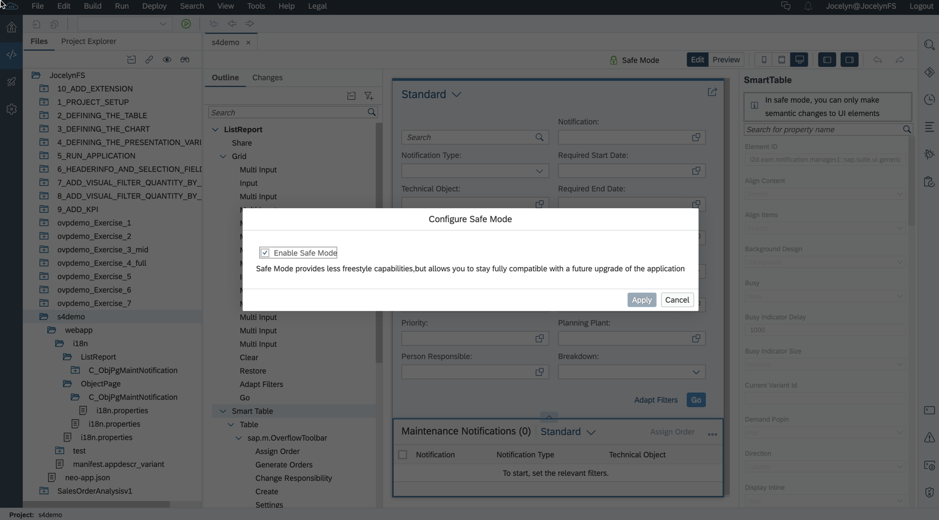Image resolution: width=939 pixels, height=520 pixels.
Task: Click the binoculars icon in Files panel
Action: click(185, 60)
